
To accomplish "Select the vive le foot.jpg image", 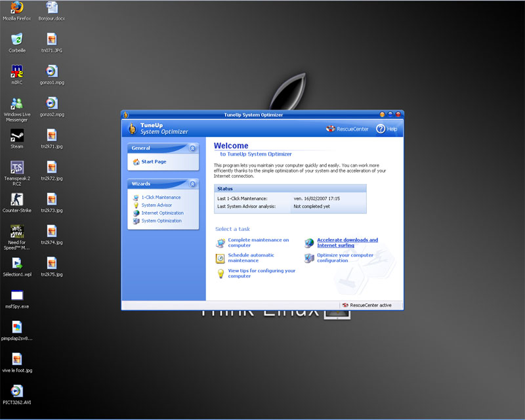I will tap(17, 362).
